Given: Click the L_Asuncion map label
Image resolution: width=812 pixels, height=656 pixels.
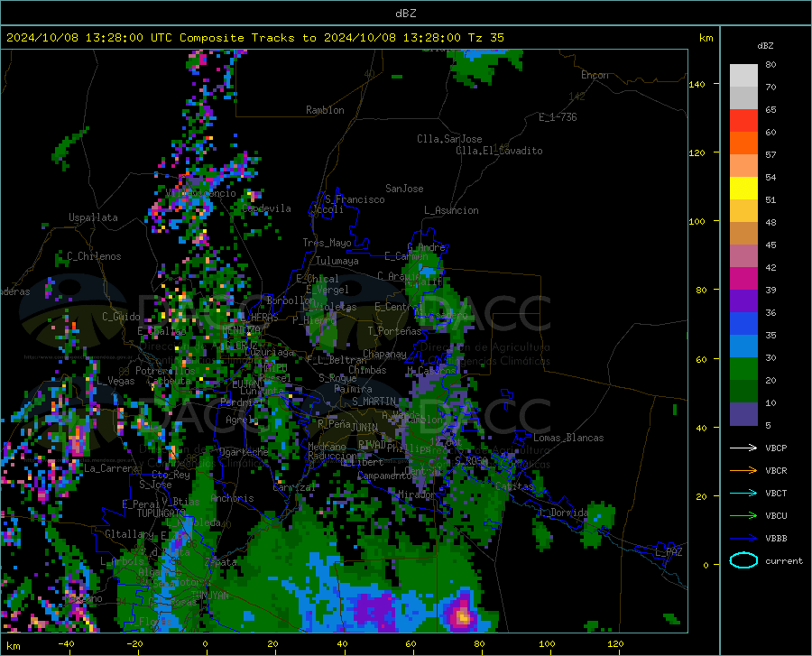Looking at the screenshot, I should coord(452,210).
